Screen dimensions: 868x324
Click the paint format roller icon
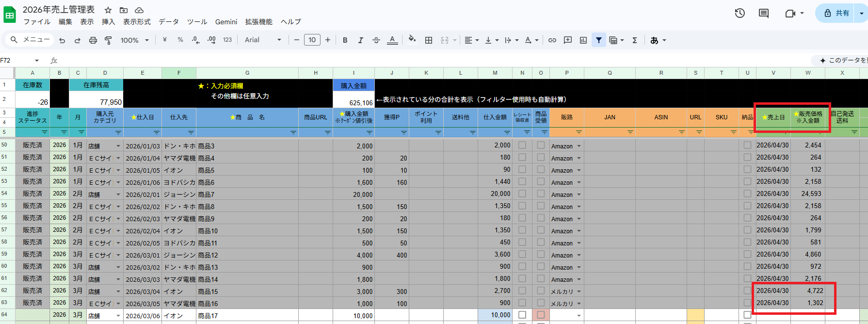tap(108, 40)
